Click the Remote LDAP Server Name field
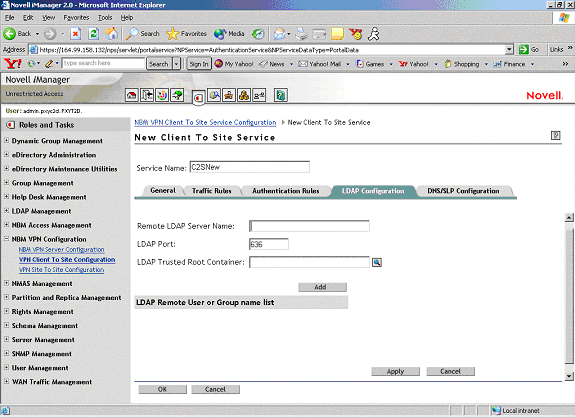This screenshot has height=418, width=575. [x=309, y=226]
